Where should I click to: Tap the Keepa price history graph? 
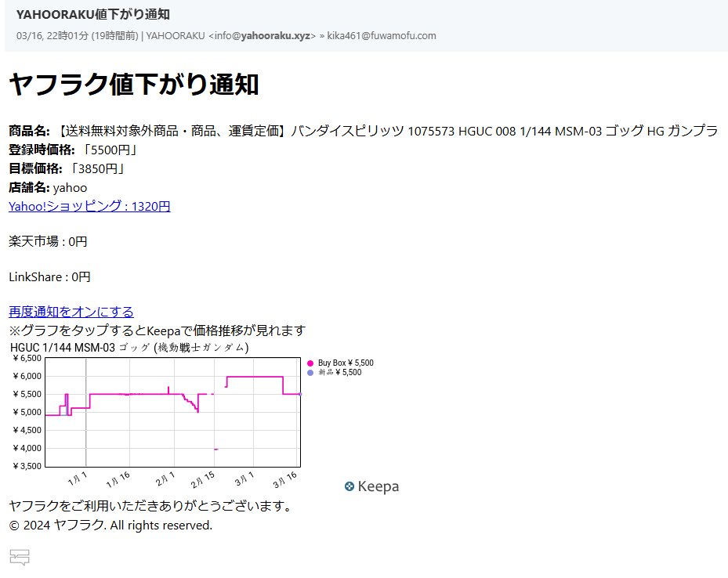(172, 411)
